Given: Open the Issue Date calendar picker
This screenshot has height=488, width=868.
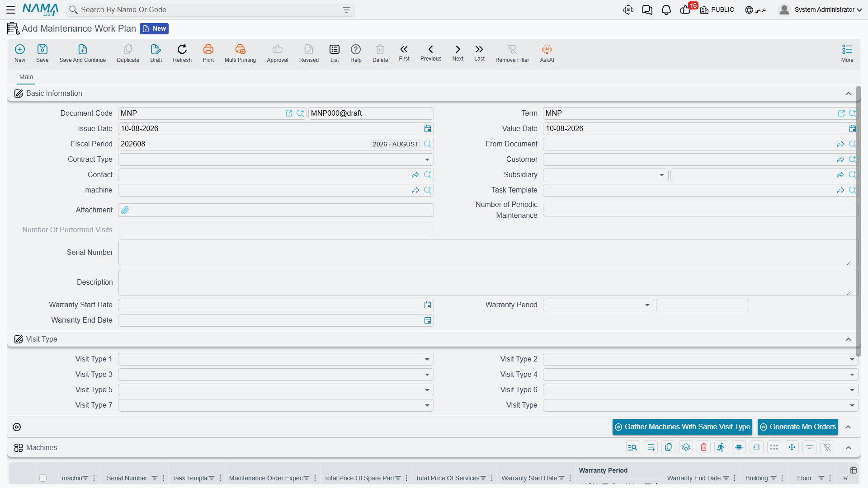Looking at the screenshot, I should [428, 129].
